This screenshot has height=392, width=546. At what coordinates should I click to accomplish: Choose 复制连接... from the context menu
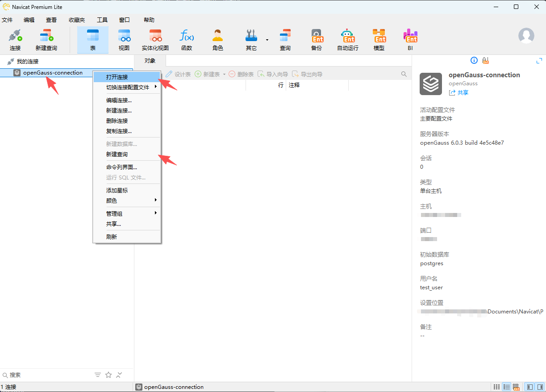(x=127, y=131)
